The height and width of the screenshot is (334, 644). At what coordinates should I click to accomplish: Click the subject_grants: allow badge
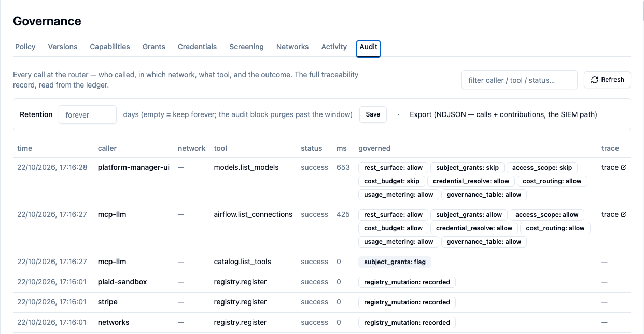(x=469, y=215)
